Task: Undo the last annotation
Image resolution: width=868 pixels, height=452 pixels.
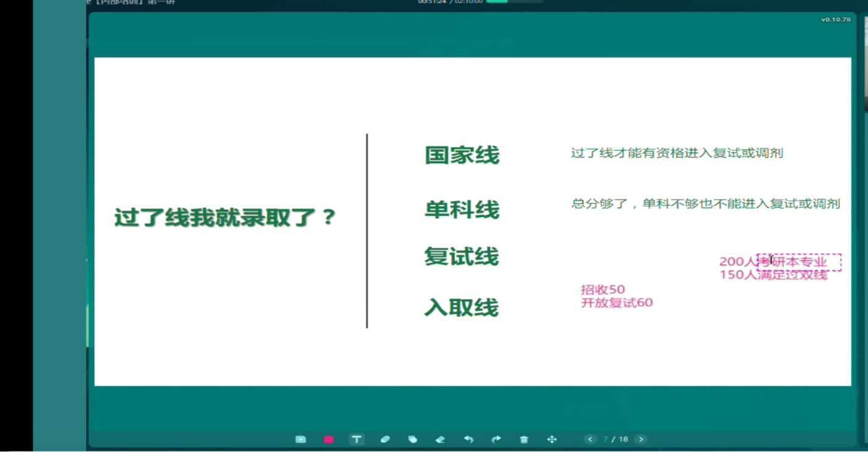Action: tap(468, 439)
